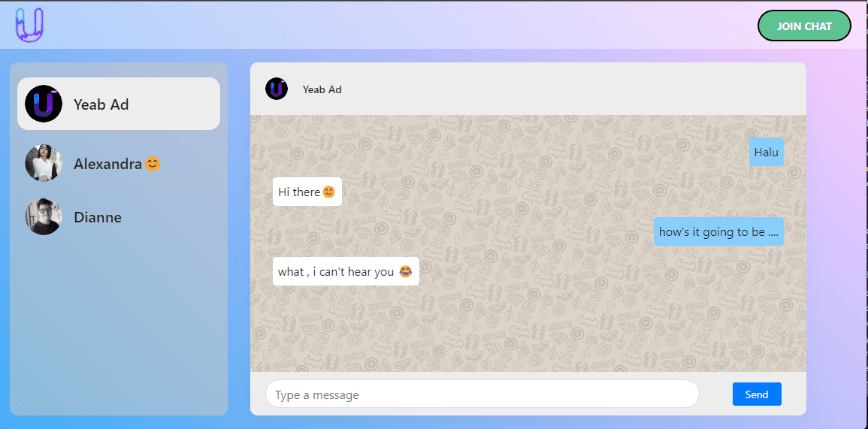Select the Alexandra contact name
Screen dimensions: 868x429
108,164
